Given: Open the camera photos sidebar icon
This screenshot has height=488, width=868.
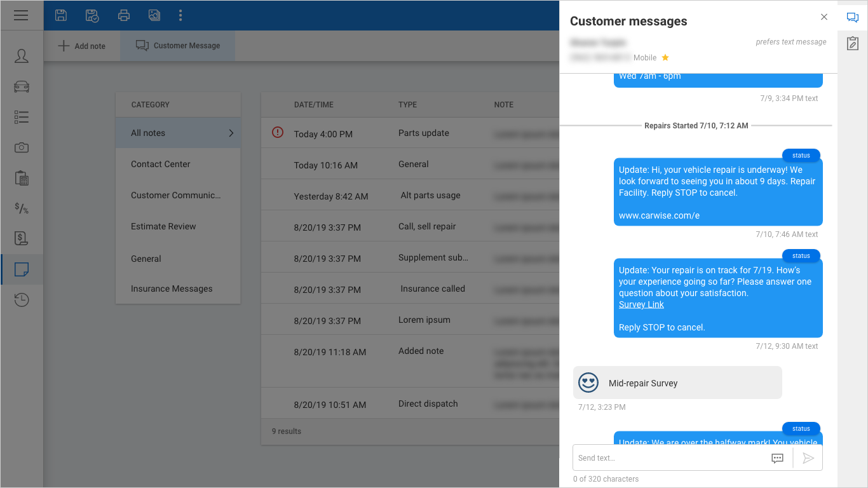Looking at the screenshot, I should coord(22,147).
